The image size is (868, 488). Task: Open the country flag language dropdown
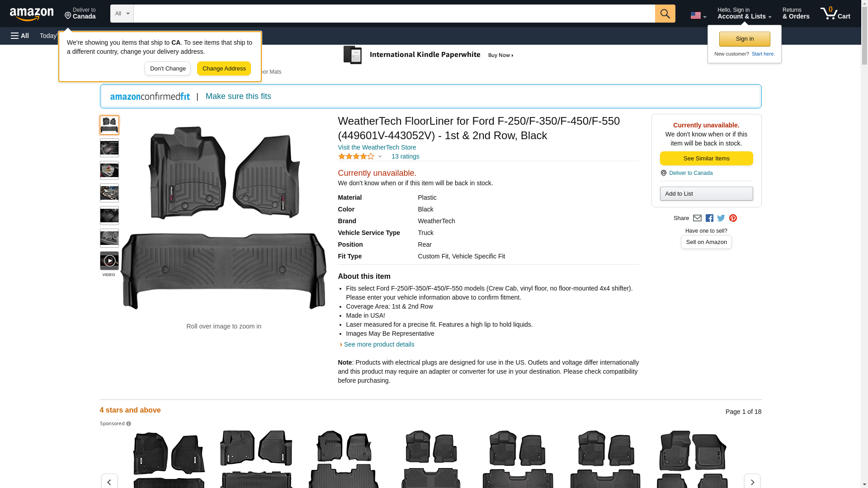698,15
